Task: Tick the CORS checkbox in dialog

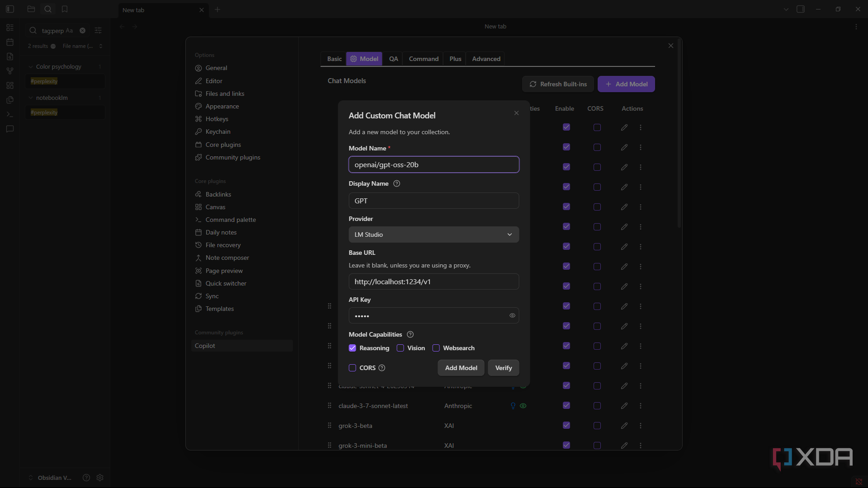Action: coord(353,368)
